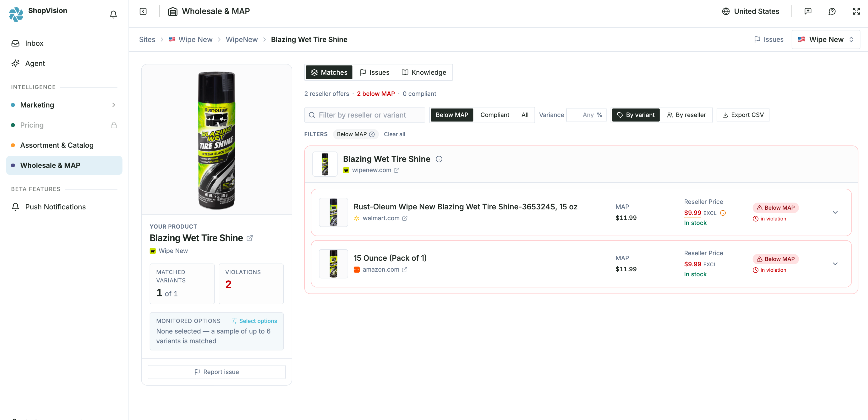Click the Agent sparkle icon

coord(15,63)
